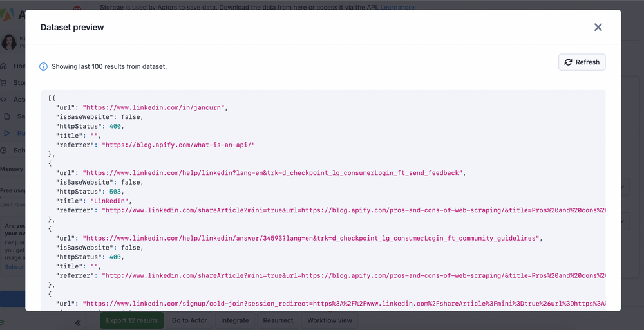
Task: Open Saved tasks via the document icon
Action: point(7,116)
